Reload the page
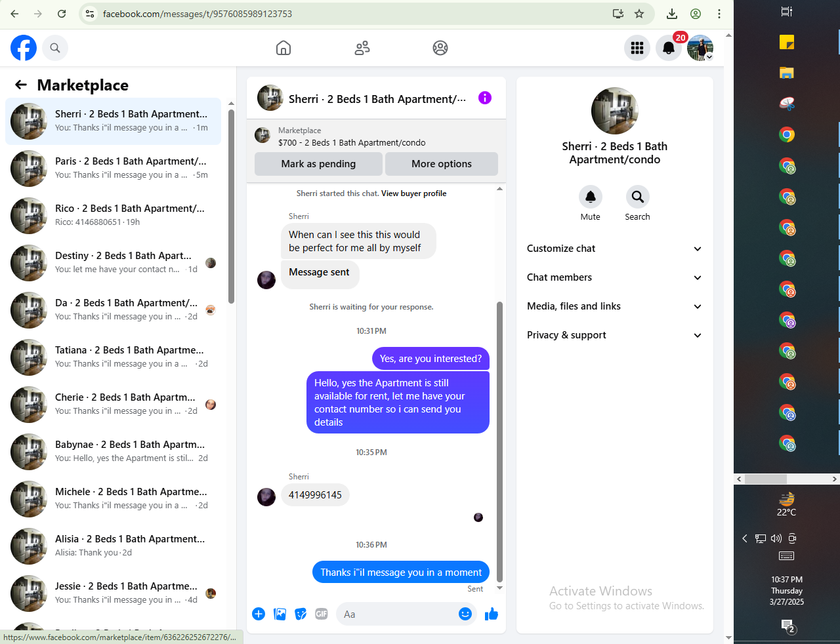Viewport: 840px width, 644px height. point(62,14)
